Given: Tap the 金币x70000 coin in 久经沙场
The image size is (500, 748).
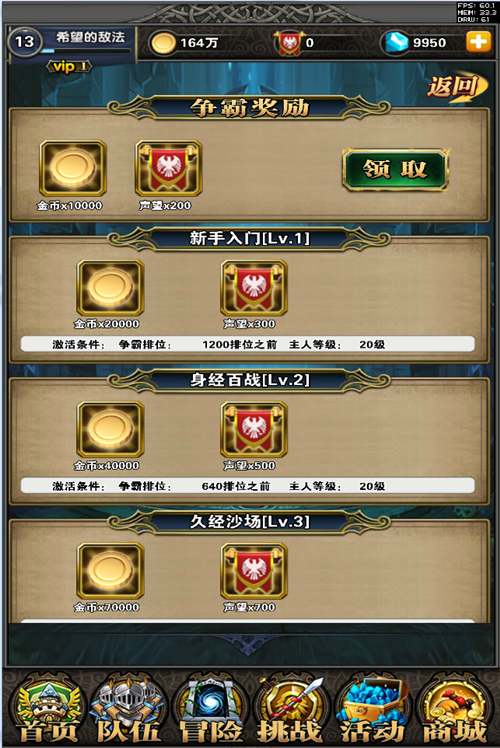Looking at the screenshot, I should coord(110,571).
